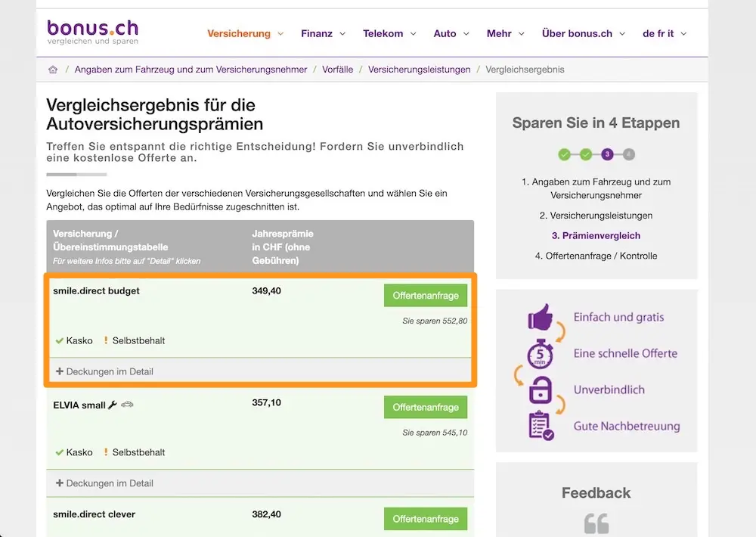Expand Deckungen im Detail for smile.direct budget
This screenshot has width=756, height=537.
click(104, 371)
